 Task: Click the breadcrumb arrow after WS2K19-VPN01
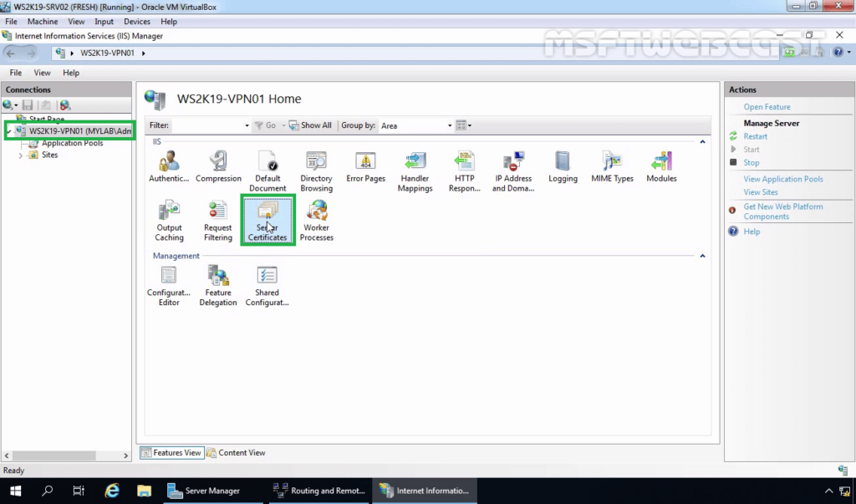pyautogui.click(x=143, y=53)
